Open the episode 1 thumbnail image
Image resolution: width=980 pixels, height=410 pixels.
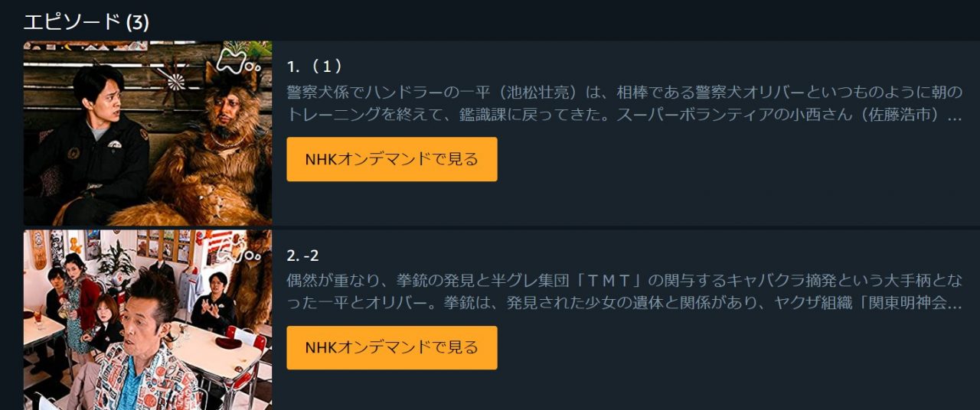tap(148, 133)
